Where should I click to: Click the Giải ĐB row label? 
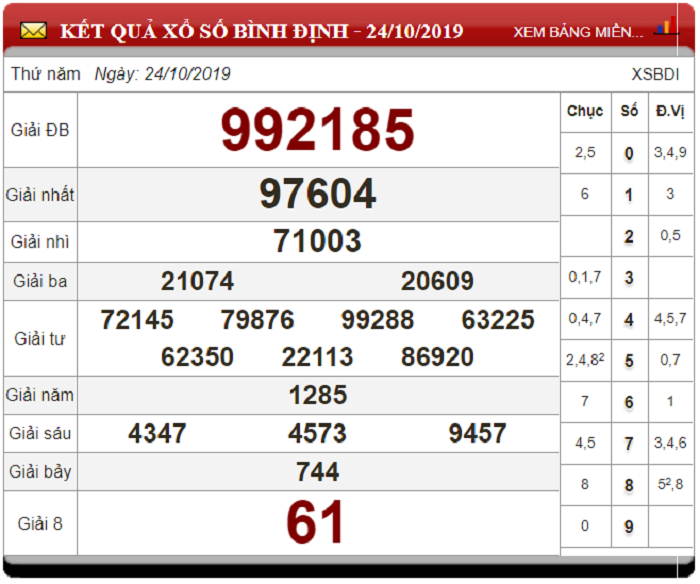point(40,130)
